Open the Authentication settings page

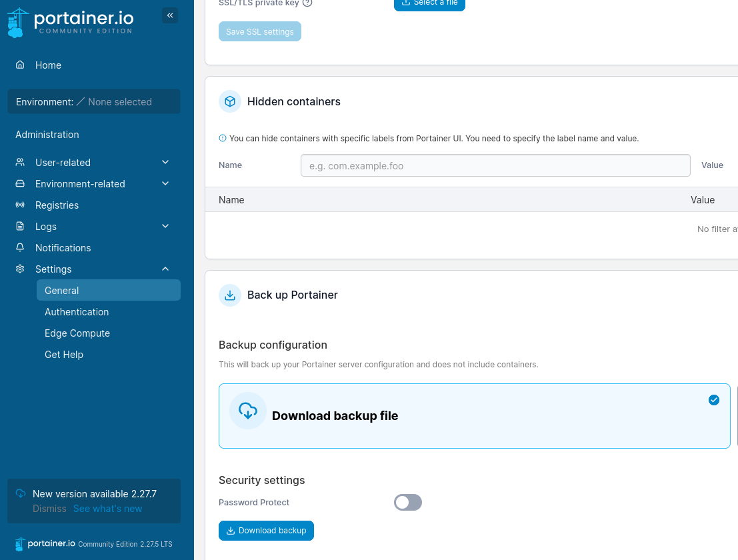[77, 312]
